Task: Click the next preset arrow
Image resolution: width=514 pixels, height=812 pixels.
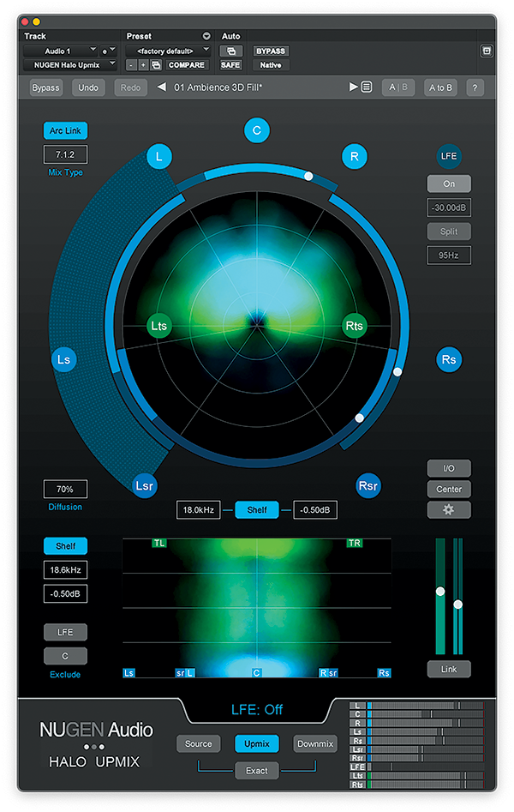Action: click(353, 87)
